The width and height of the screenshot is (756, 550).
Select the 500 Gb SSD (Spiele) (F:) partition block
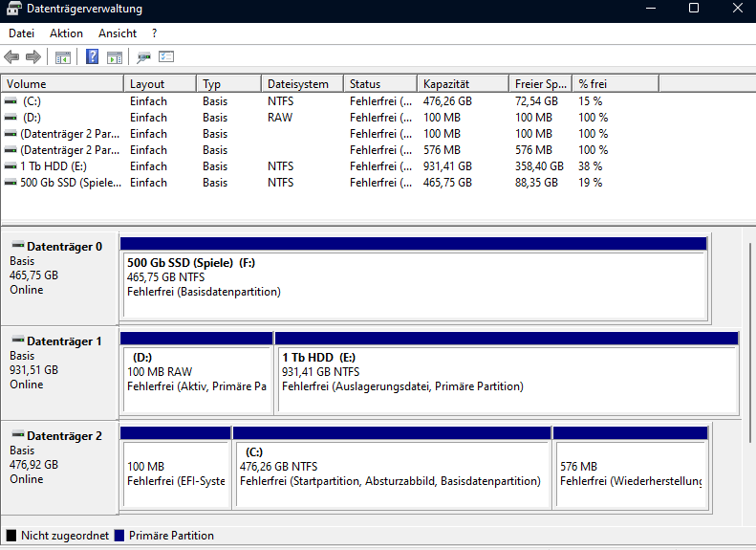click(x=414, y=279)
